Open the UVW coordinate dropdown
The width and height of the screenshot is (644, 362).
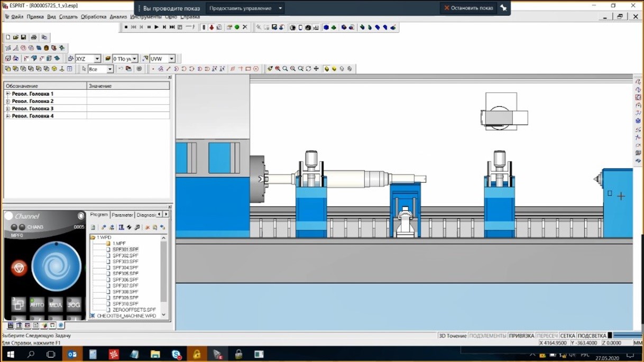171,59
